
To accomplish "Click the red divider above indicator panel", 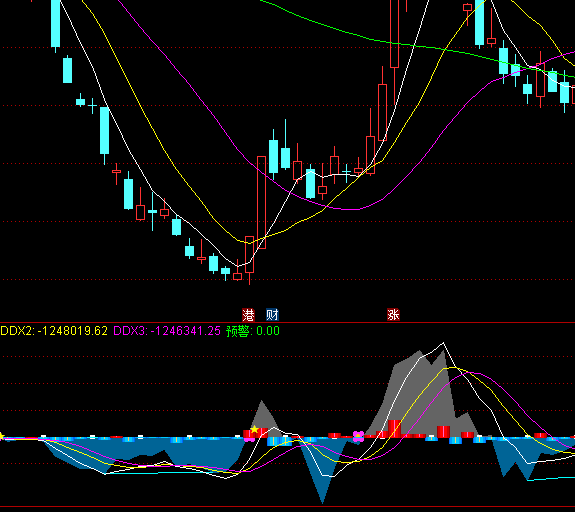I will 288,323.
